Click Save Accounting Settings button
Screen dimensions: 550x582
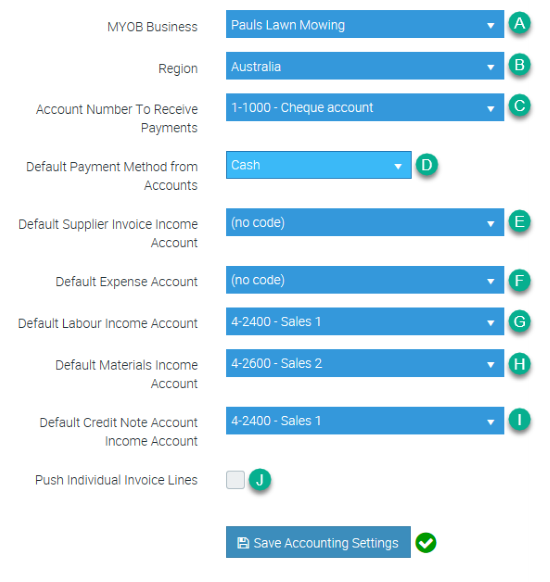(x=318, y=542)
